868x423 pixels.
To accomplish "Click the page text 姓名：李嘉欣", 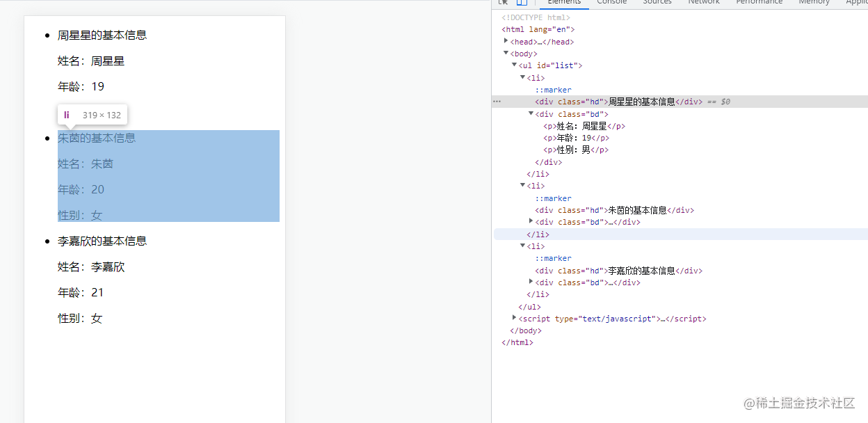I will 91,266.
